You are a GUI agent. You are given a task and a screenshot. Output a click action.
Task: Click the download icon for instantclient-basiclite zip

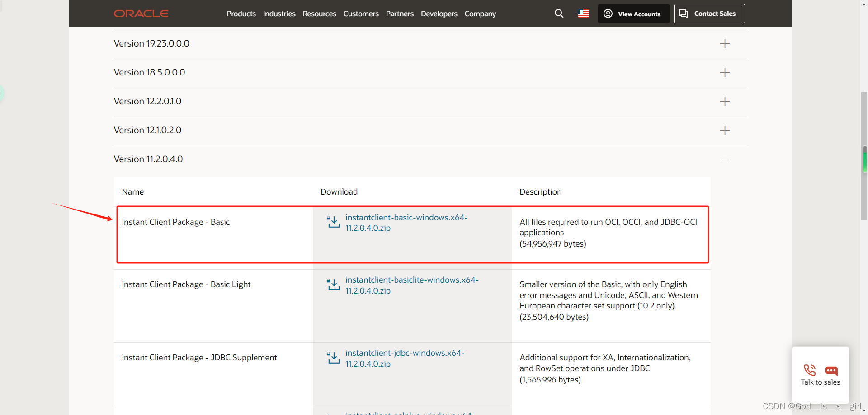click(333, 284)
